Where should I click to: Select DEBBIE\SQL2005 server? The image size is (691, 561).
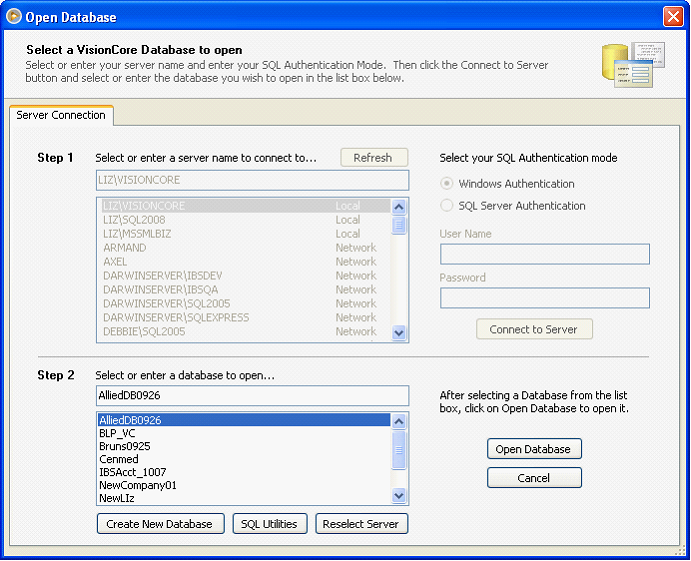245,331
